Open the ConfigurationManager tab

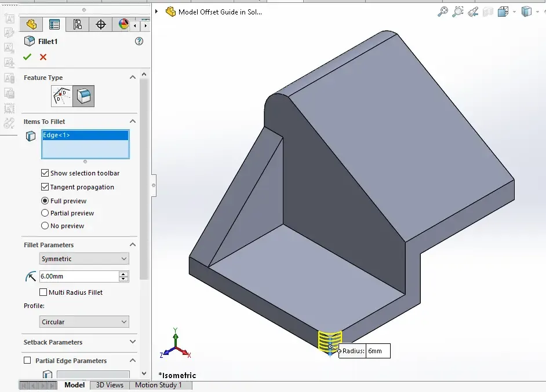(x=78, y=24)
